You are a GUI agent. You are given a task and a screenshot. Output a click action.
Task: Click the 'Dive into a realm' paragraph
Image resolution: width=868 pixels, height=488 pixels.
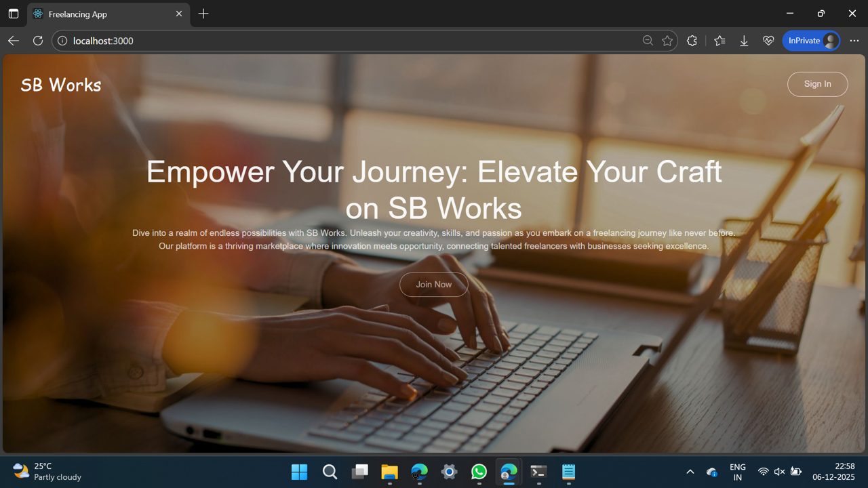pyautogui.click(x=434, y=239)
